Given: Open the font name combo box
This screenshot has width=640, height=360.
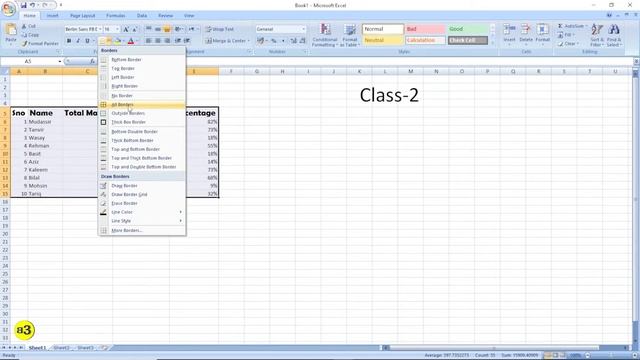Looking at the screenshot, I should [83, 29].
